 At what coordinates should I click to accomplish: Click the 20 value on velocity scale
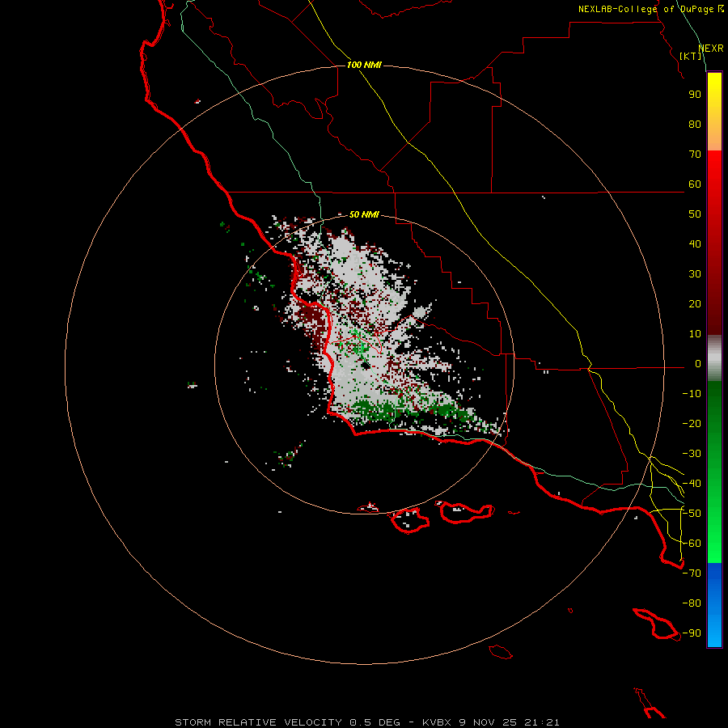click(x=695, y=304)
